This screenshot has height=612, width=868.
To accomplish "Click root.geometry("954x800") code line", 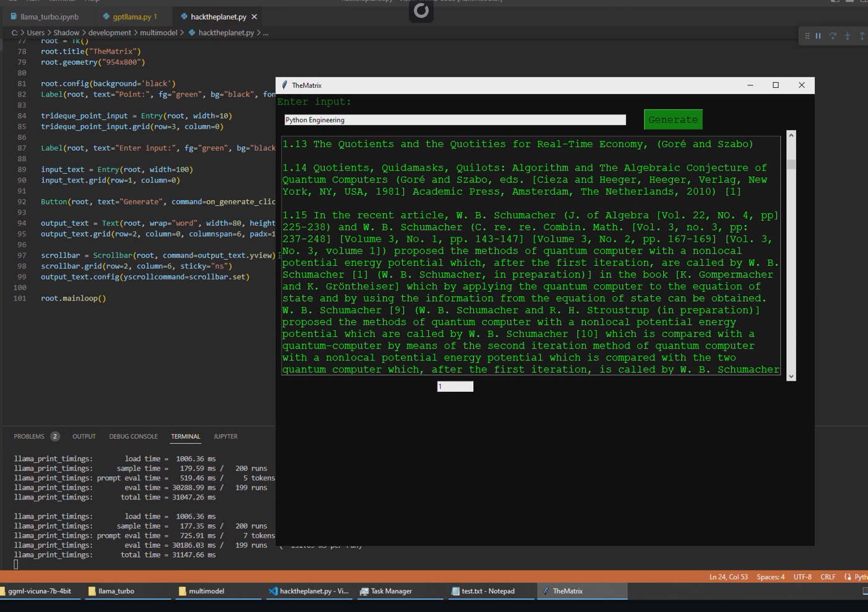I will click(93, 62).
